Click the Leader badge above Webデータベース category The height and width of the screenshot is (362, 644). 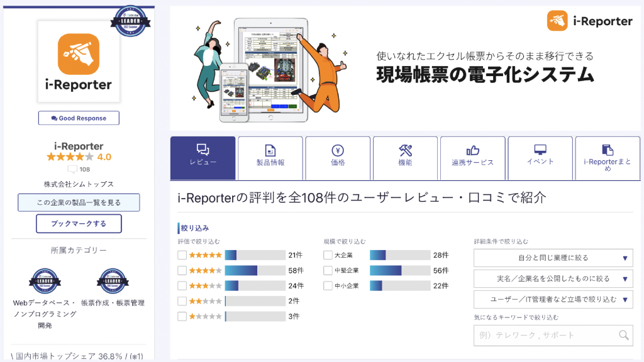coord(45,281)
